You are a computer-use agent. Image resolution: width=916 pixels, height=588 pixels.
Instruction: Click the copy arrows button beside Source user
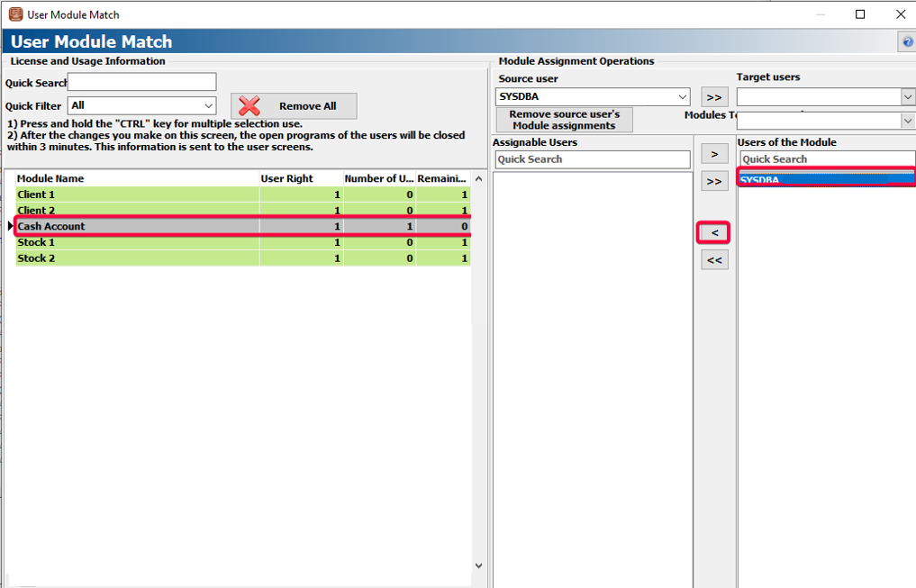[x=714, y=97]
